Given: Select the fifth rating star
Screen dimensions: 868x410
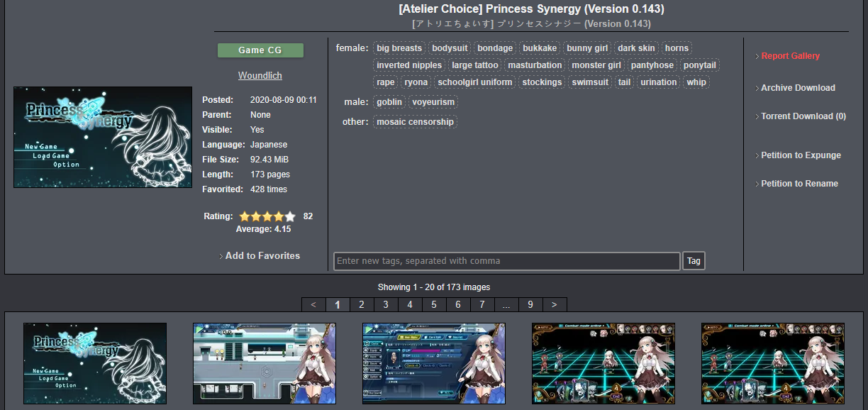Looking at the screenshot, I should (x=290, y=216).
